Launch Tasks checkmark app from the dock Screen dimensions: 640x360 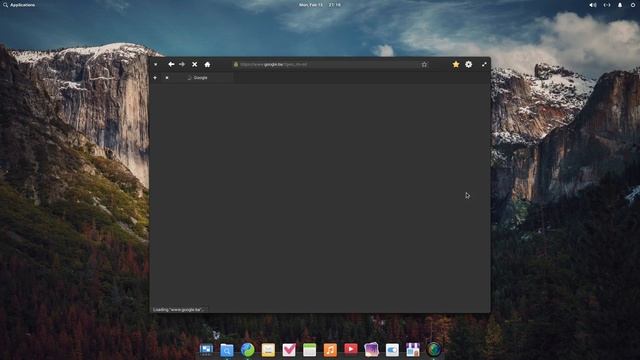289,350
